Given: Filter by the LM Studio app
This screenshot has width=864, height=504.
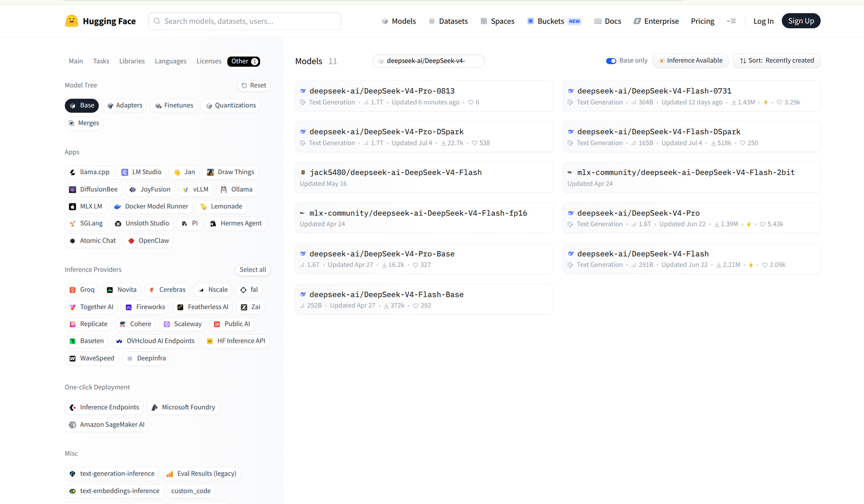Looking at the screenshot, I should (x=142, y=172).
